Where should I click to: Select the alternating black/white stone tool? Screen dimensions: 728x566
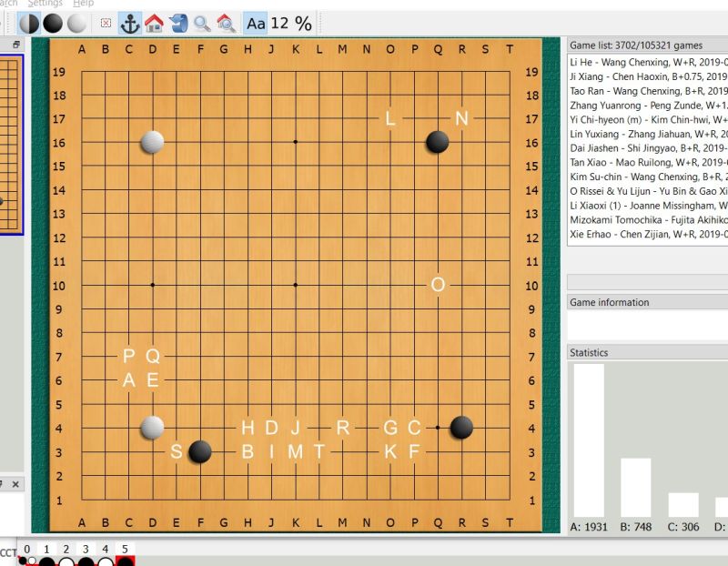click(x=29, y=24)
